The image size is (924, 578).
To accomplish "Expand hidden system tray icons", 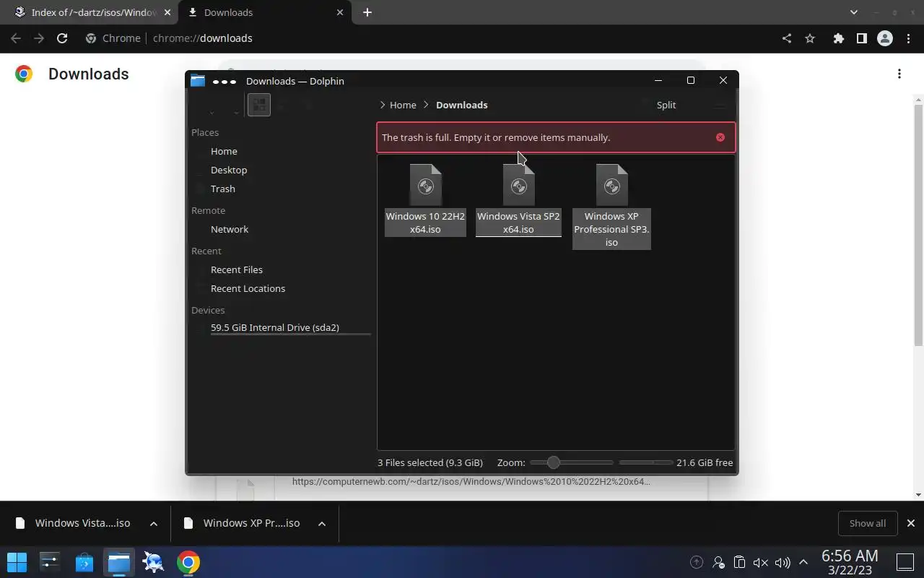I will click(x=803, y=562).
